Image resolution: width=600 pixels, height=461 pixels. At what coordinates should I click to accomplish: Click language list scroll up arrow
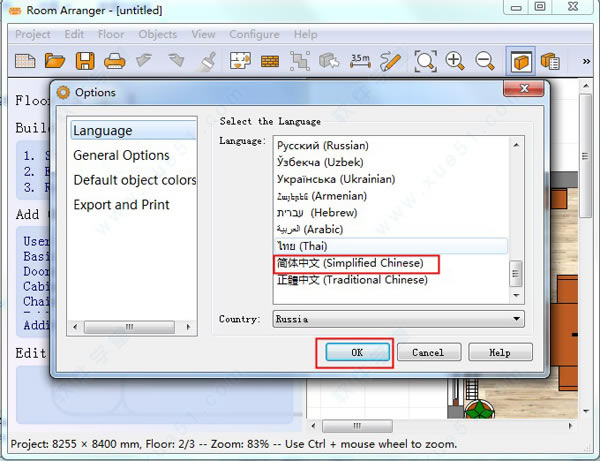click(516, 145)
